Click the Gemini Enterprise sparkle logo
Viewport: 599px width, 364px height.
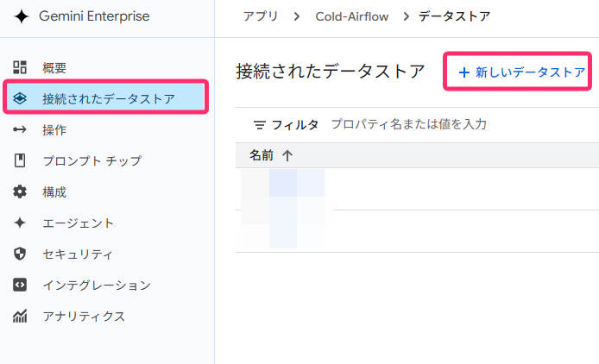(x=22, y=16)
